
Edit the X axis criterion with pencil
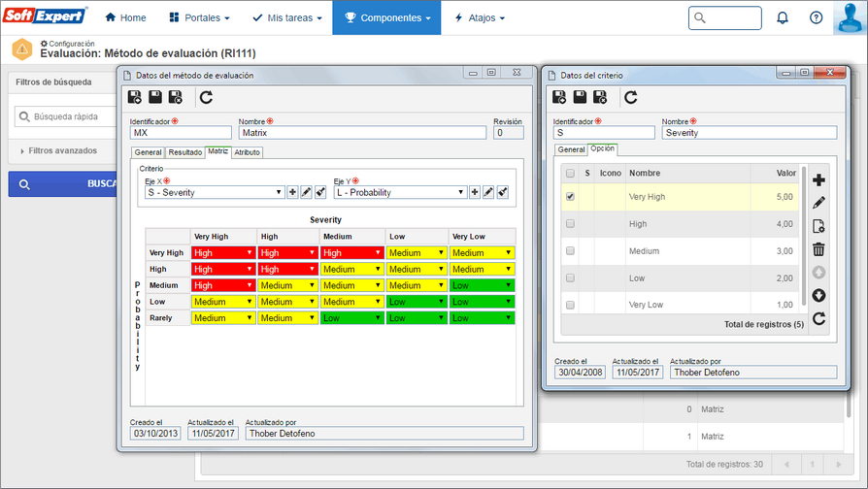click(306, 192)
